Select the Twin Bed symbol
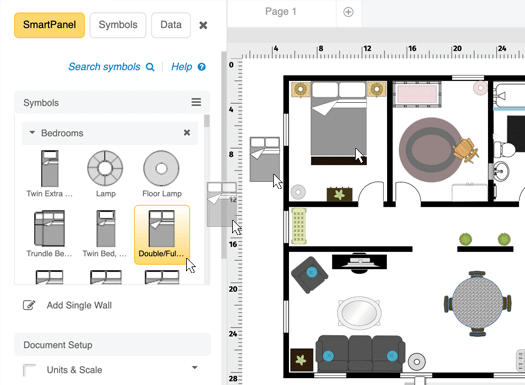 pos(105,234)
